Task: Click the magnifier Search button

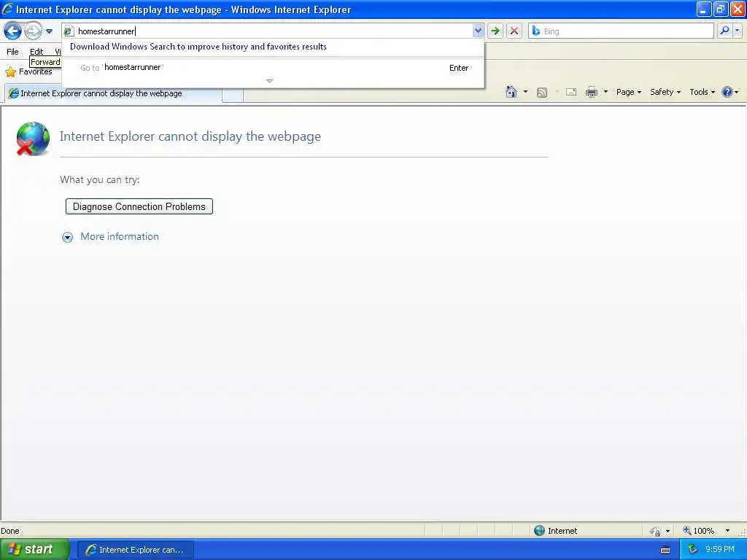Action: pos(724,31)
